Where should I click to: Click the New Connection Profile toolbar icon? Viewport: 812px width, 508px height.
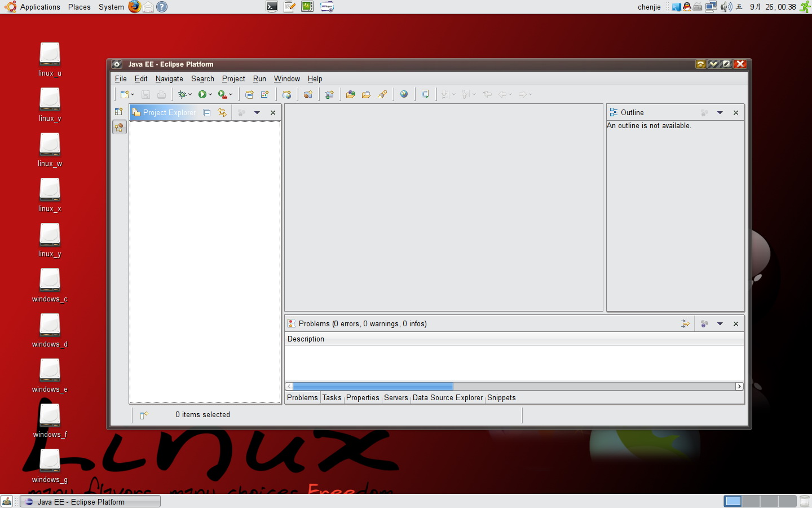tap(329, 94)
